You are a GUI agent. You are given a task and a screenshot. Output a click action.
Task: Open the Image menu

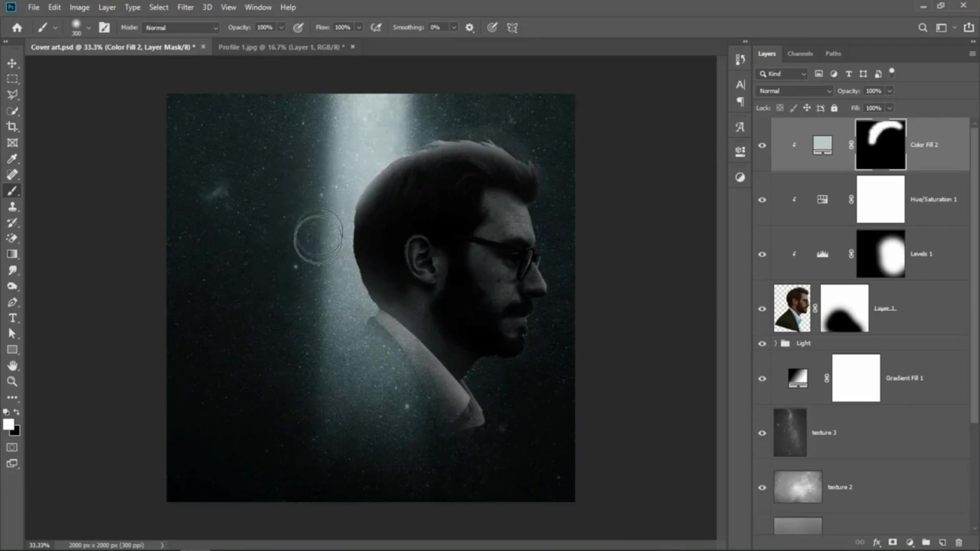80,7
